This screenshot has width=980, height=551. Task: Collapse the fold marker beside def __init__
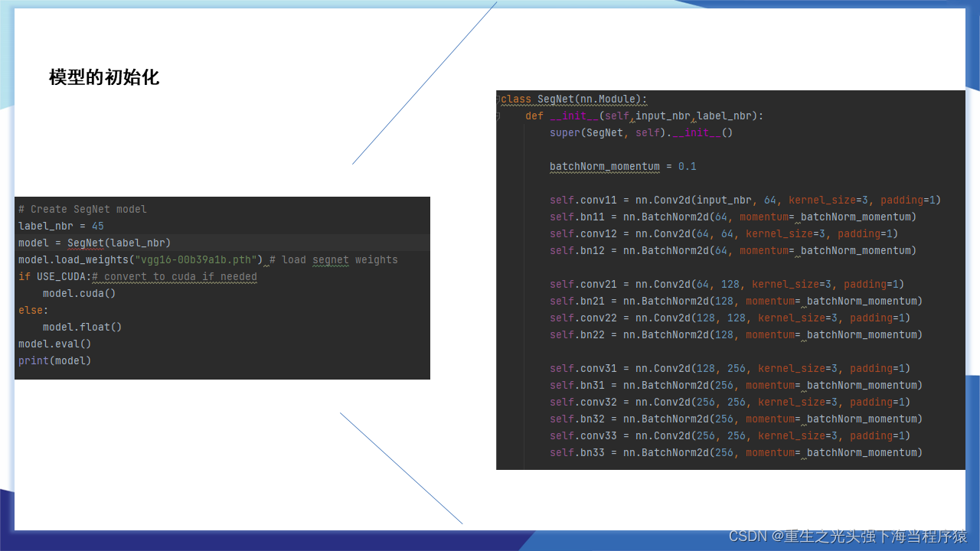point(498,116)
